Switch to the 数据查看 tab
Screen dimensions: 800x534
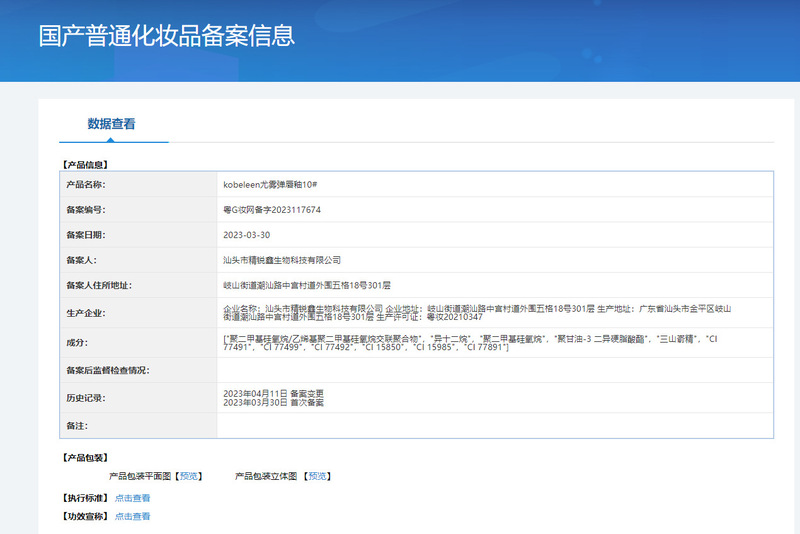tap(111, 125)
